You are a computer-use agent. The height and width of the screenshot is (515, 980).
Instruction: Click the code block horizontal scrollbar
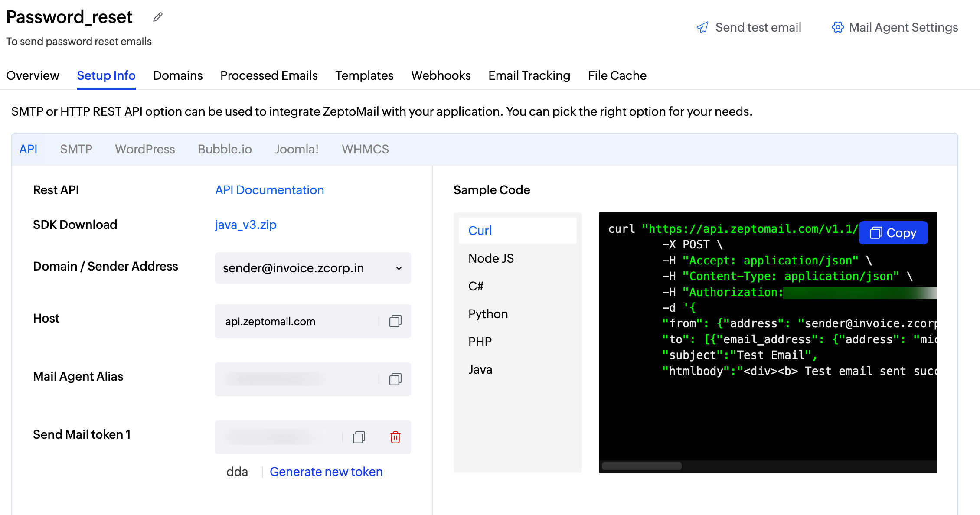click(642, 466)
